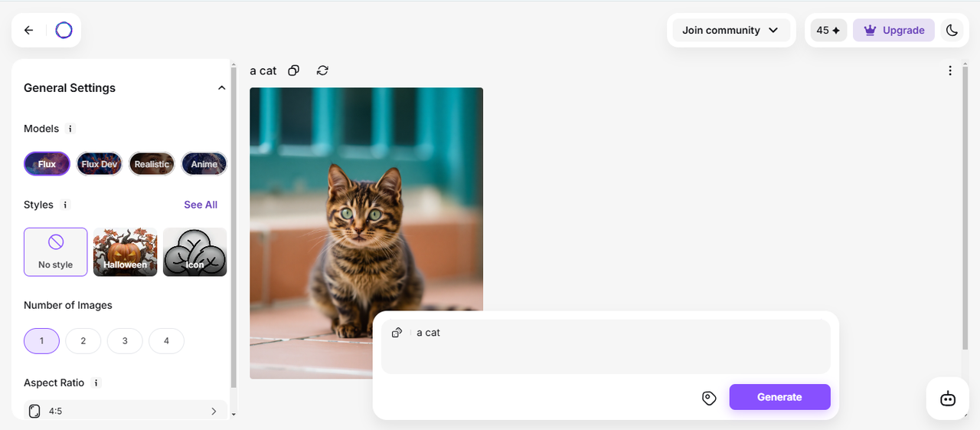980x430 pixels.
Task: Select the Anime model
Action: (204, 164)
